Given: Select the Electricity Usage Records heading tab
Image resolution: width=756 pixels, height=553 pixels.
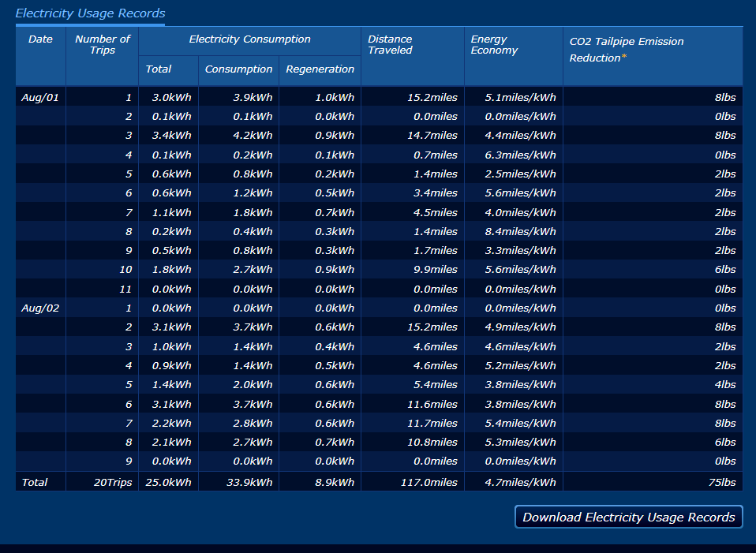Looking at the screenshot, I should [x=90, y=13].
